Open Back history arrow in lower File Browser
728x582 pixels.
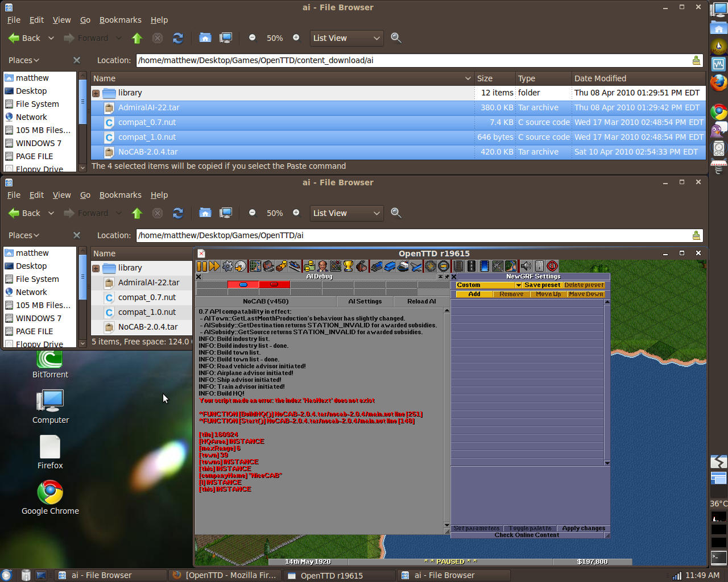click(51, 213)
